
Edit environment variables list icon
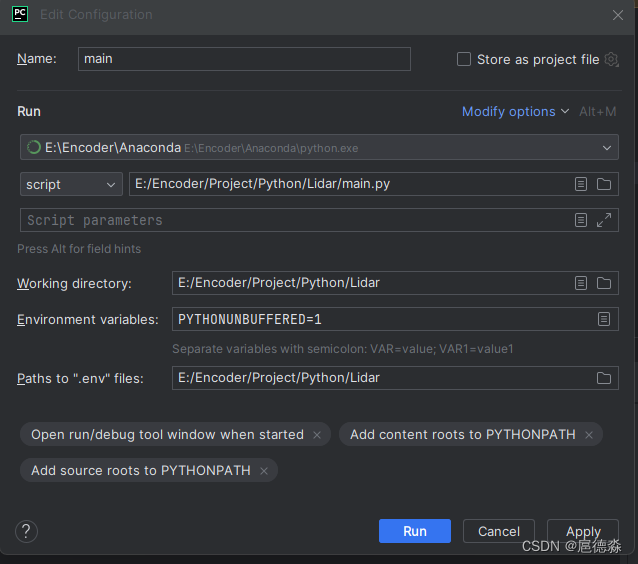(604, 319)
